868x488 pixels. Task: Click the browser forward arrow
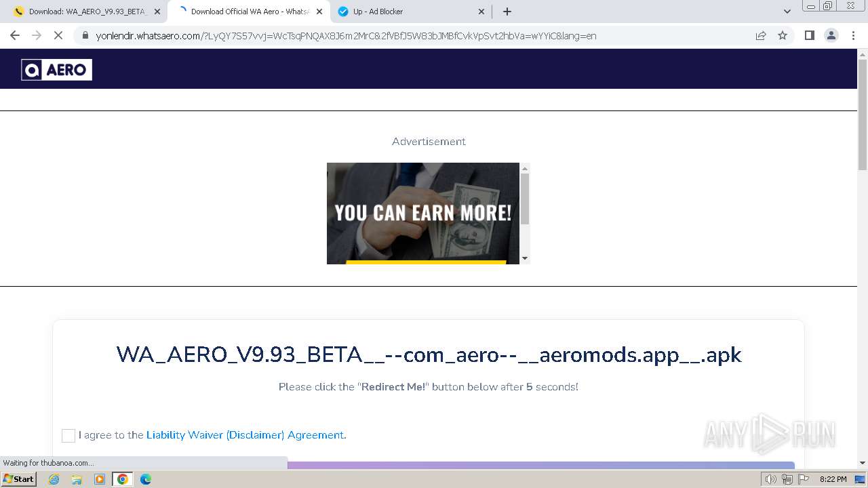(37, 35)
